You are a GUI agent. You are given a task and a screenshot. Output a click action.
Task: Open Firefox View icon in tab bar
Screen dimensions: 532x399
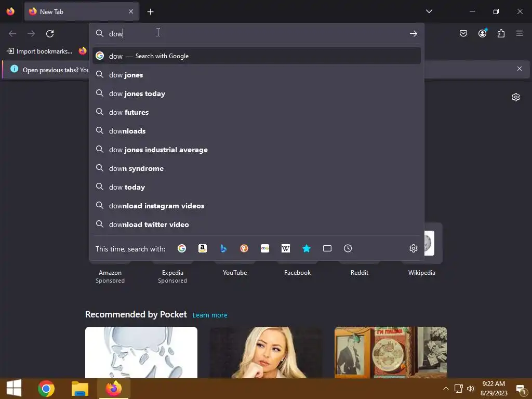coord(10,11)
